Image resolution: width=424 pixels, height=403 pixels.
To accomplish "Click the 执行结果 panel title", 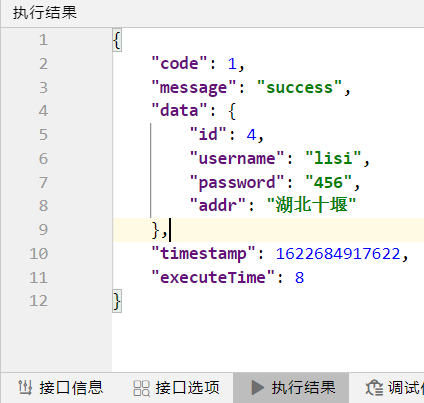I will point(45,13).
